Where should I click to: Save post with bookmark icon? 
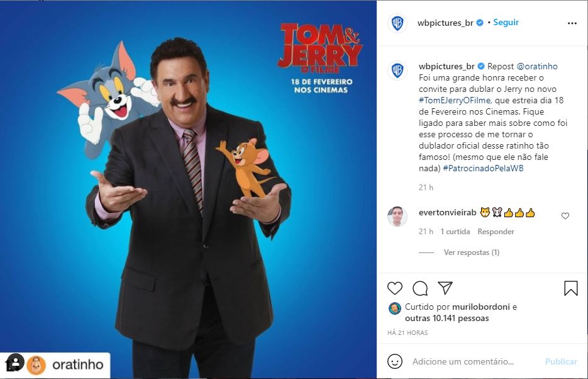[x=571, y=288]
